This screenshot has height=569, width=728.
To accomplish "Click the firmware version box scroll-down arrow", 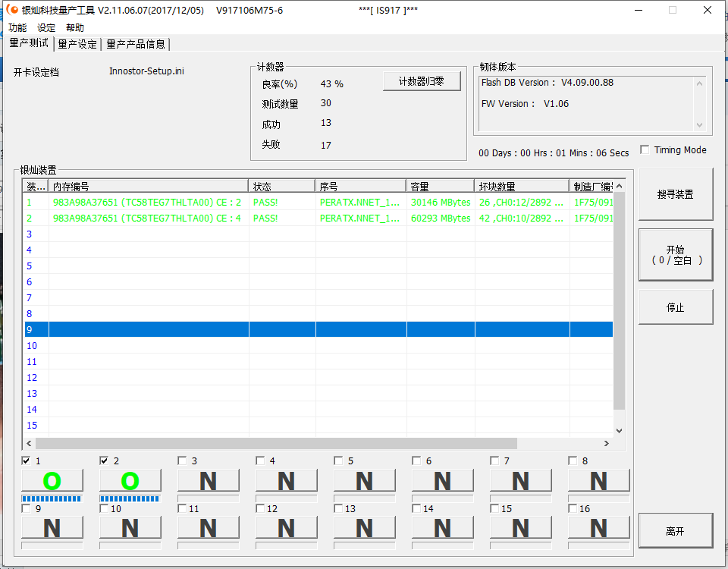I will pyautogui.click(x=700, y=125).
